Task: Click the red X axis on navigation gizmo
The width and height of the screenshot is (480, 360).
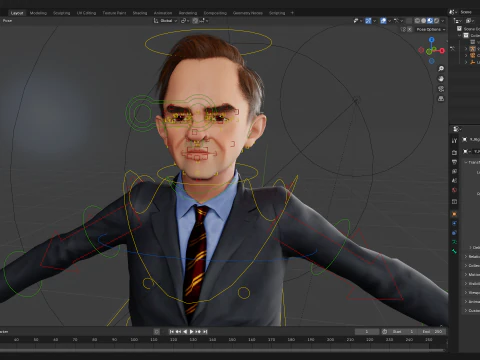Action: tap(442, 51)
